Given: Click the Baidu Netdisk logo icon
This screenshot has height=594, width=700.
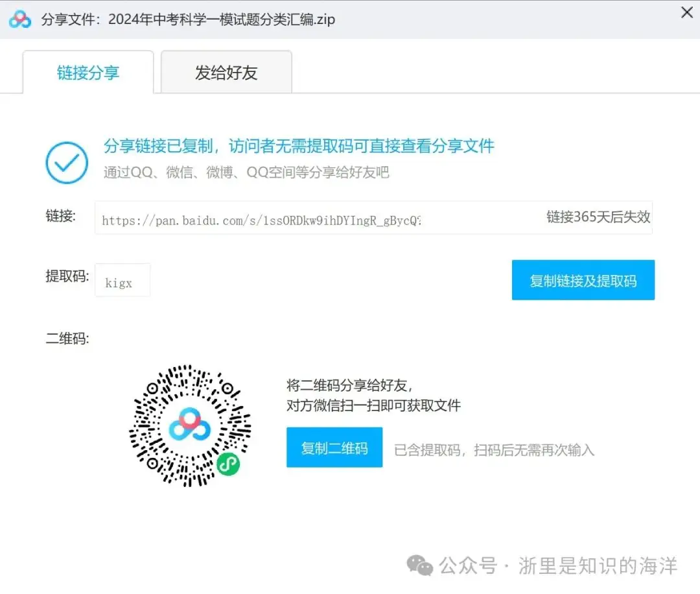Looking at the screenshot, I should click(20, 19).
